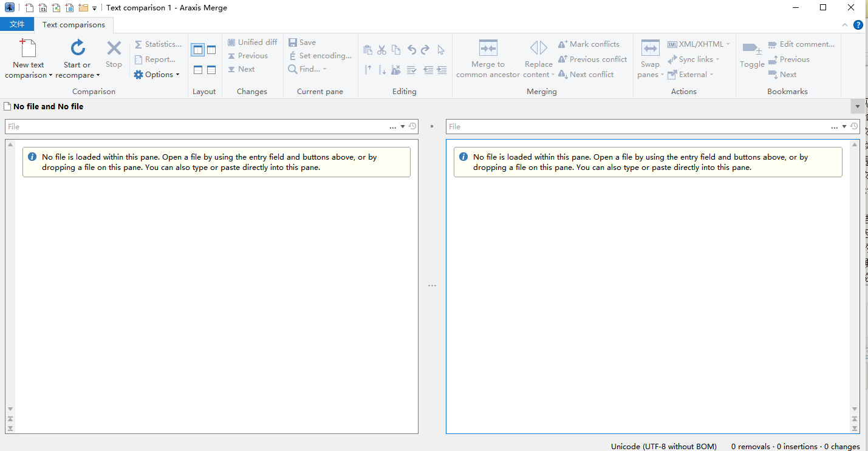Toggle a bookmark on the current line
Viewport: 868px width, 451px height.
click(752, 55)
